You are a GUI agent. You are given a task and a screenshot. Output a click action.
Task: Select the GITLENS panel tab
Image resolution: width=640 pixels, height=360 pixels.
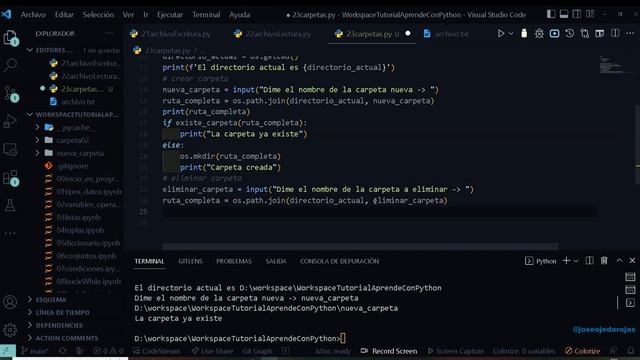click(x=190, y=261)
